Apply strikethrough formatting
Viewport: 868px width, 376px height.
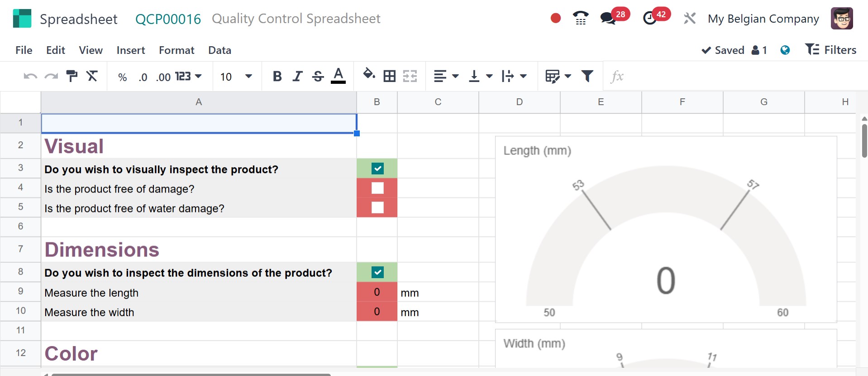(x=318, y=76)
